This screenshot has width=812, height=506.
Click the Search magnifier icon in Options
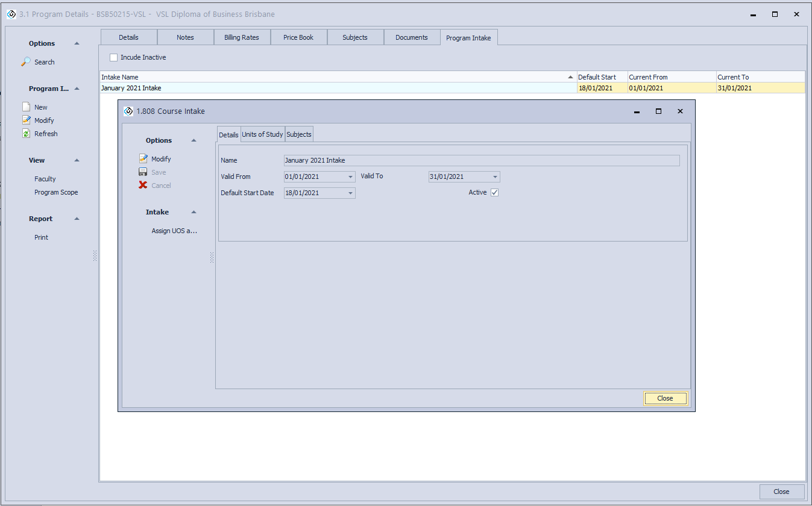(26, 61)
